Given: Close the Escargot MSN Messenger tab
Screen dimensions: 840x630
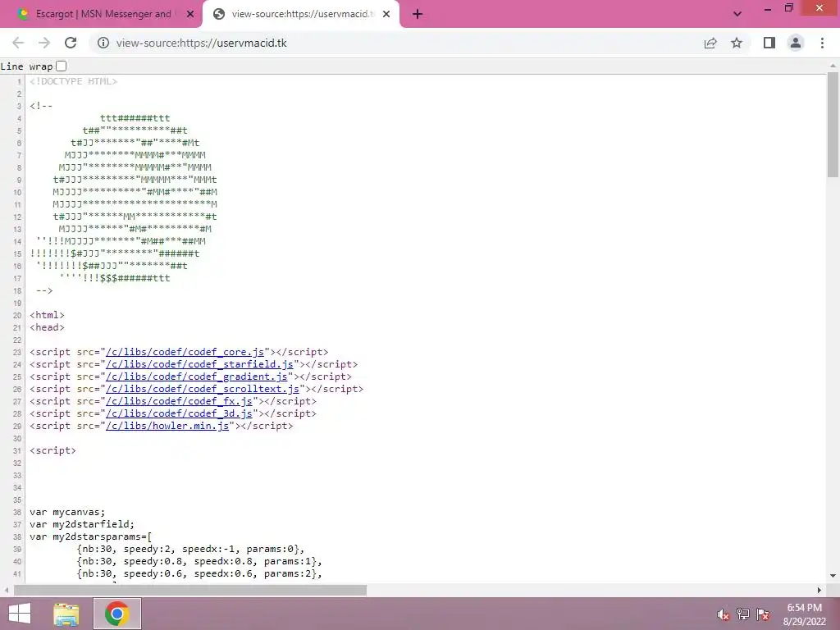Looking at the screenshot, I should [190, 14].
